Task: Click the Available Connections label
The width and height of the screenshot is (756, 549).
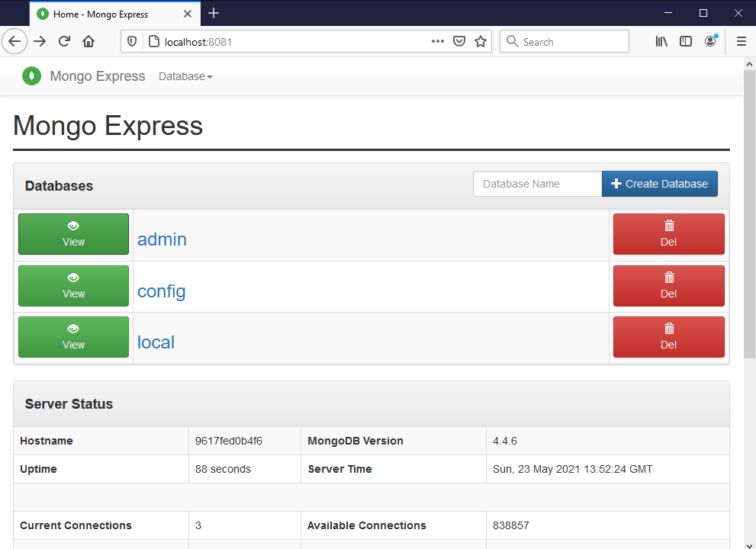Action: (367, 525)
